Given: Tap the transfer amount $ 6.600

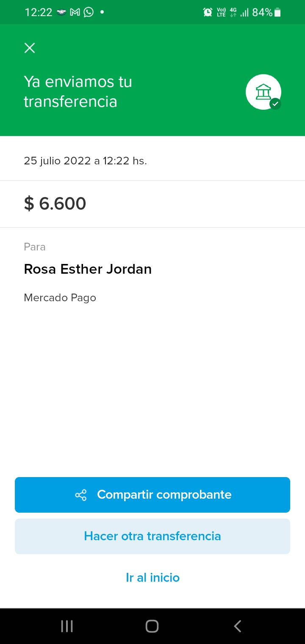Looking at the screenshot, I should (55, 204).
